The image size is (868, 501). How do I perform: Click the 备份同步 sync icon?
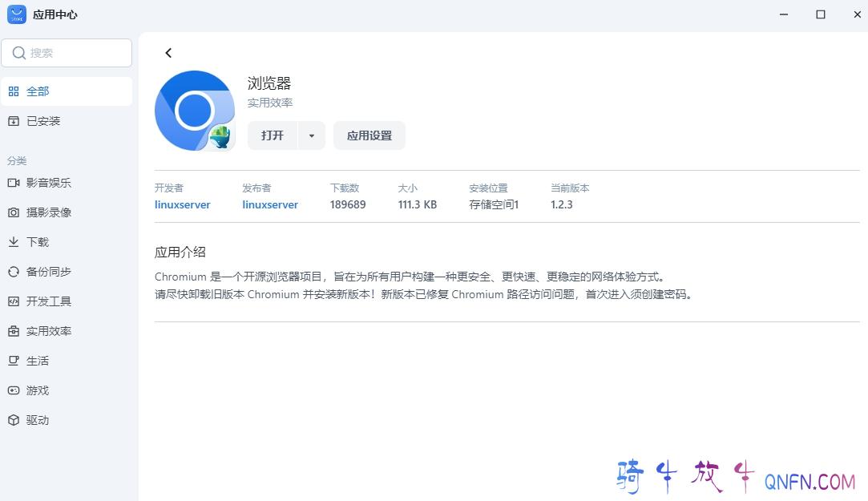pos(14,272)
